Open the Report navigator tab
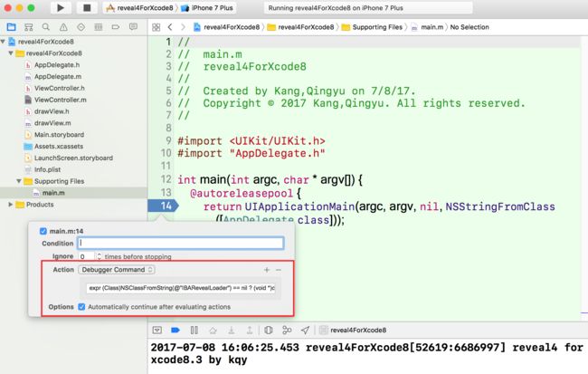 point(133,26)
